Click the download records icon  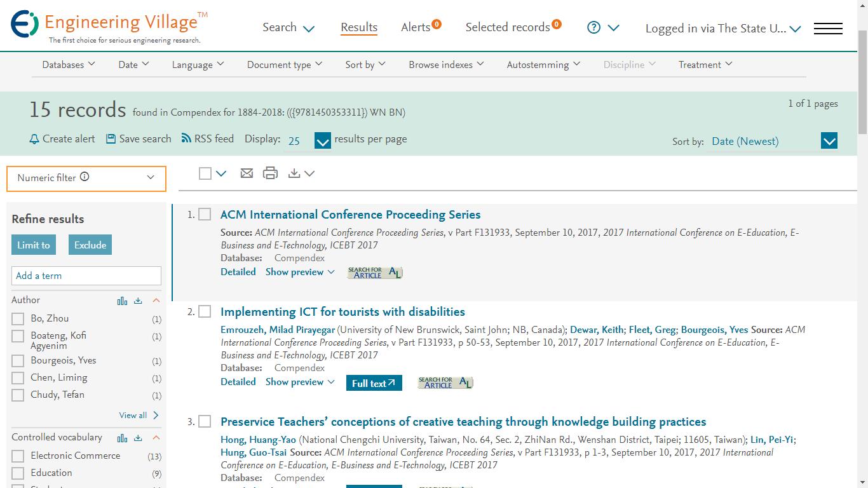coord(294,173)
